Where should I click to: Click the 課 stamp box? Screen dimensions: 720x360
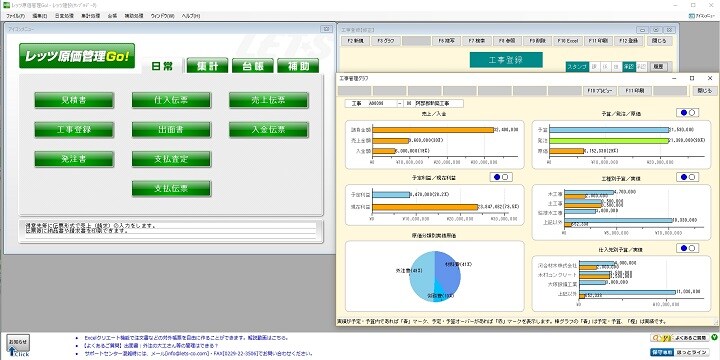point(594,67)
